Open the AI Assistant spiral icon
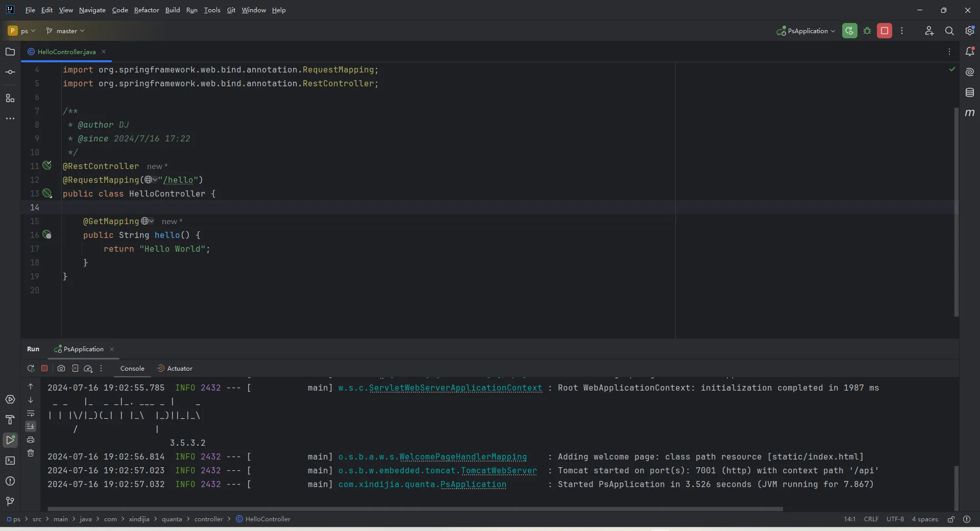 pyautogui.click(x=970, y=72)
